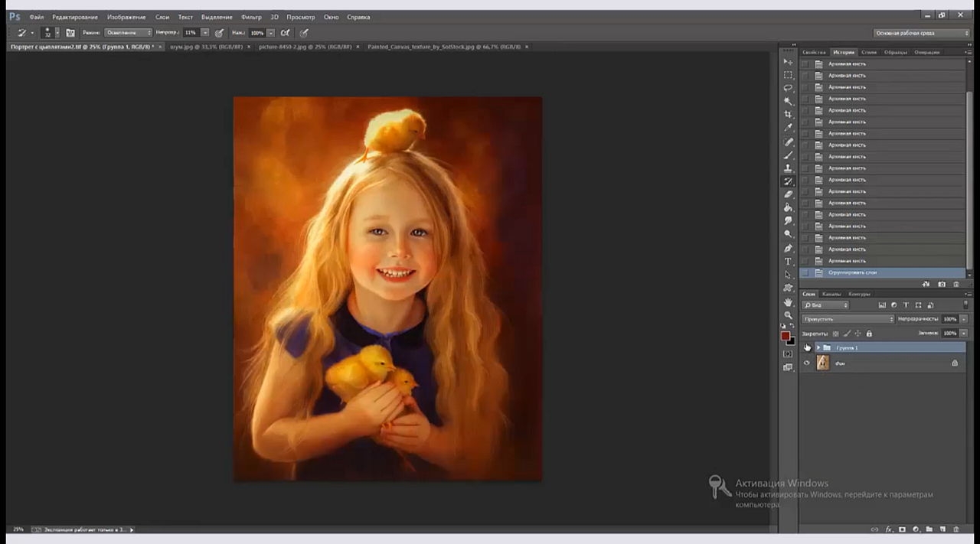
Task: Switch to the Каналы tab
Action: pos(831,294)
